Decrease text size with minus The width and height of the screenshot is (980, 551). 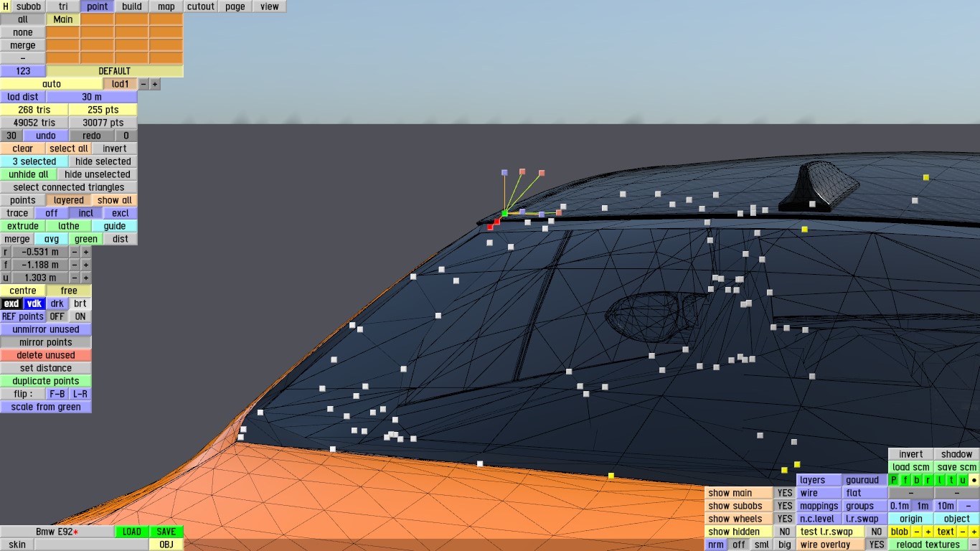[x=963, y=532]
